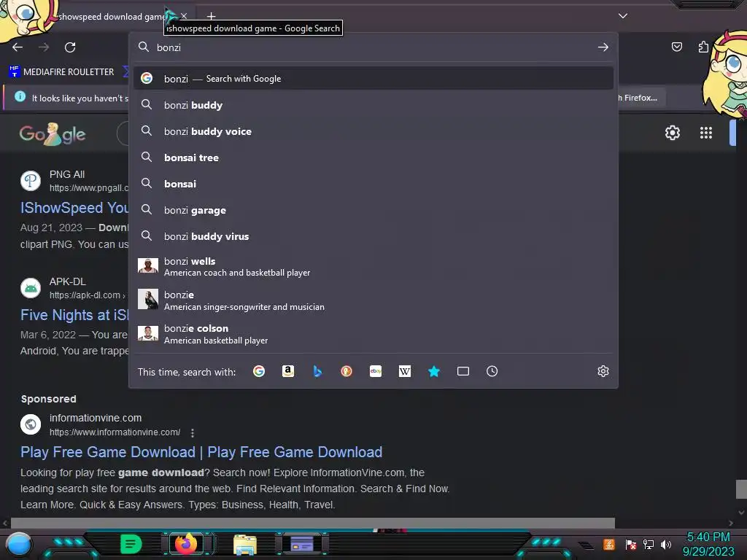747x560 pixels.
Task: Open the Pocket save icon
Action: click(x=676, y=47)
